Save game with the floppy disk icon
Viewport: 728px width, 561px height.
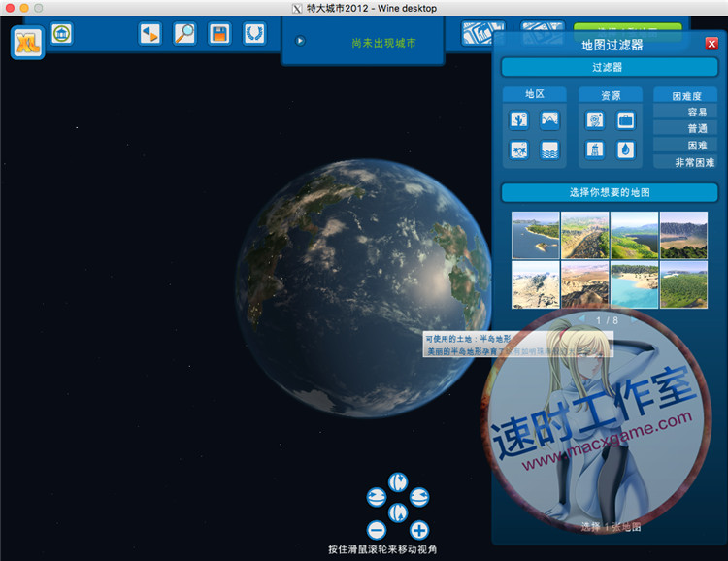[219, 33]
